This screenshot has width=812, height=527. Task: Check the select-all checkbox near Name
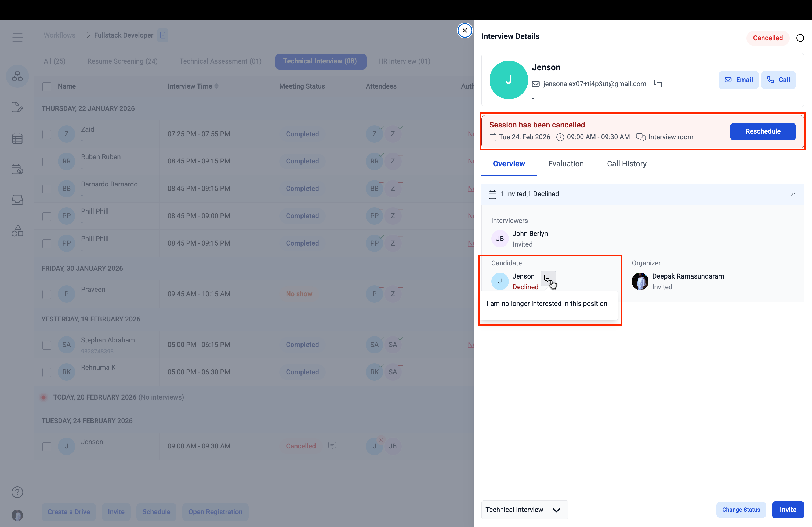[47, 87]
